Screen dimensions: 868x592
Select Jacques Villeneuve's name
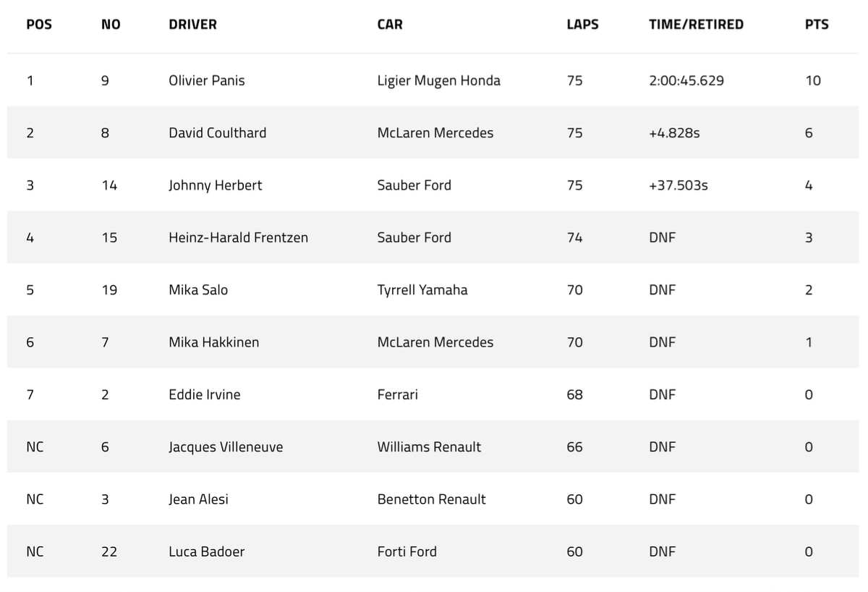coord(226,447)
